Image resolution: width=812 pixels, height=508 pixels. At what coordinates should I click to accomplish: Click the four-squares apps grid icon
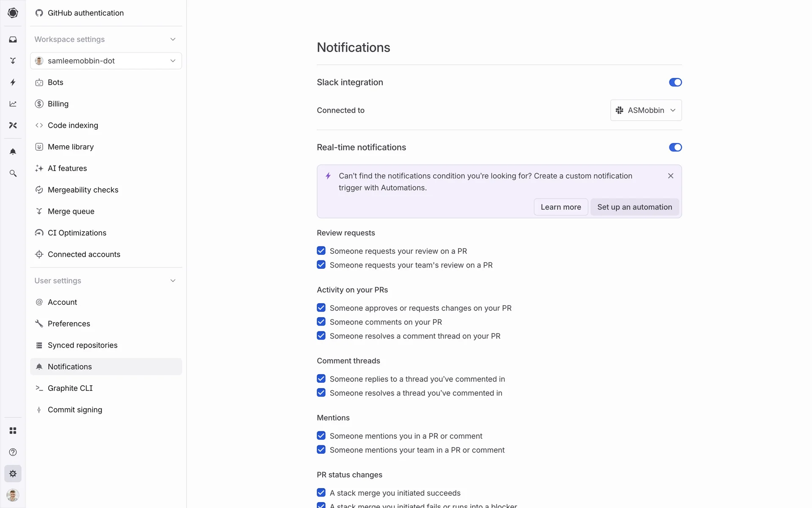[x=13, y=431]
